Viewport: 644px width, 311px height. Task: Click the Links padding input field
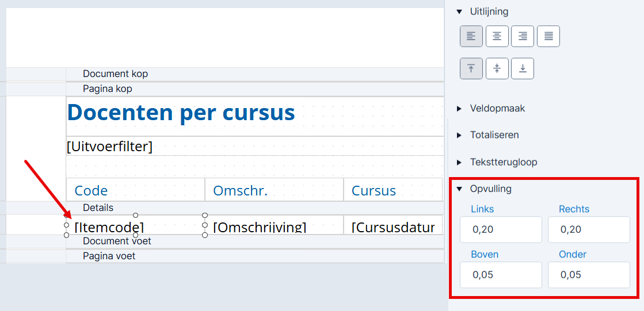click(501, 230)
